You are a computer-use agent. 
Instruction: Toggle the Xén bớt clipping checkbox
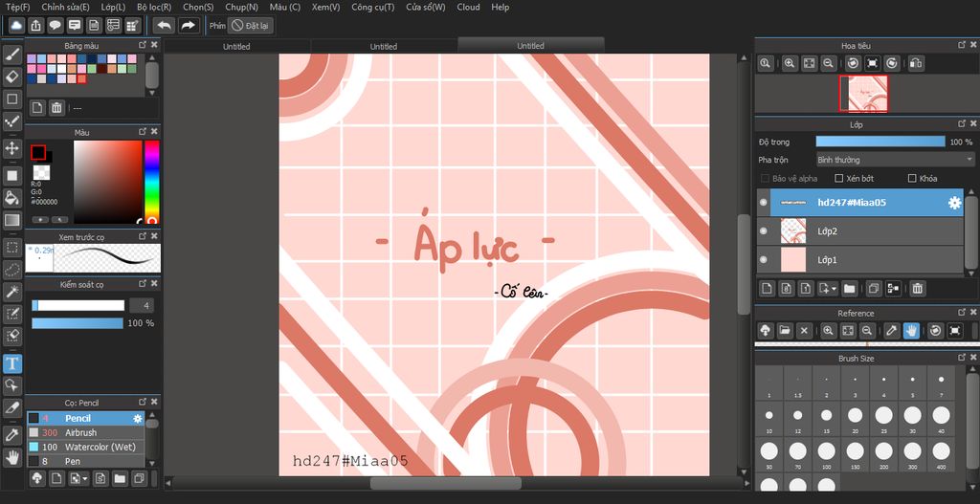point(839,179)
